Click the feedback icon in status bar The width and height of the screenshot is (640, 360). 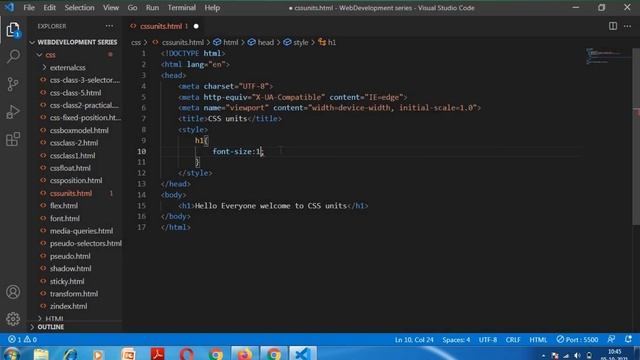click(x=611, y=340)
